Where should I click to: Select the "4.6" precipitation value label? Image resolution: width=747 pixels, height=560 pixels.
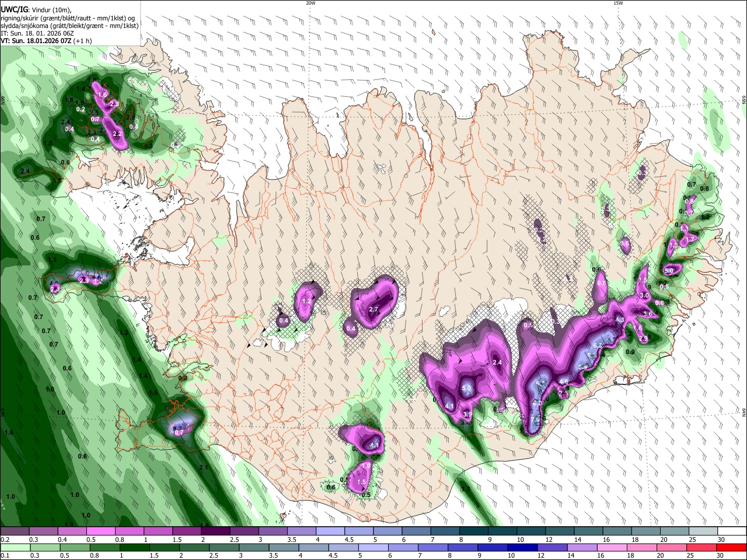tap(564, 381)
